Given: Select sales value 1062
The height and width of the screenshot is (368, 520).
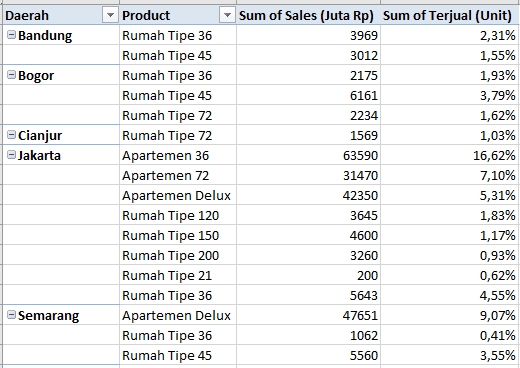Looking at the screenshot, I should tap(308, 335).
